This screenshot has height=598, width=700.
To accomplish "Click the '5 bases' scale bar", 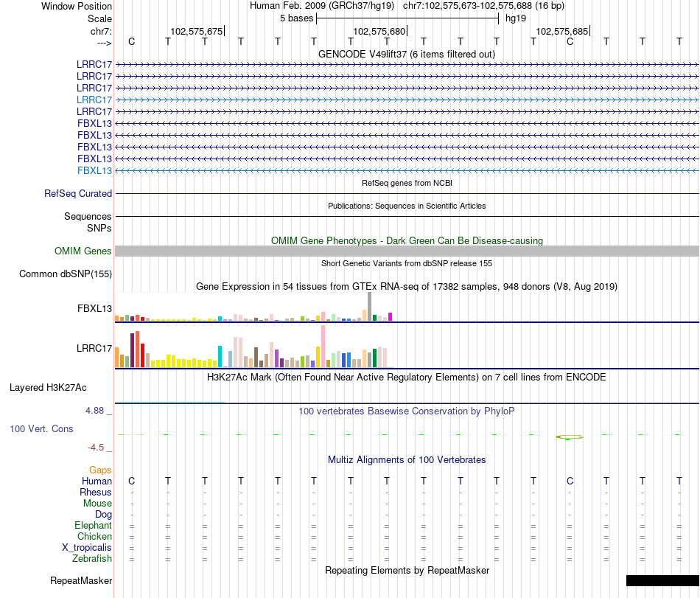I will coord(407,18).
